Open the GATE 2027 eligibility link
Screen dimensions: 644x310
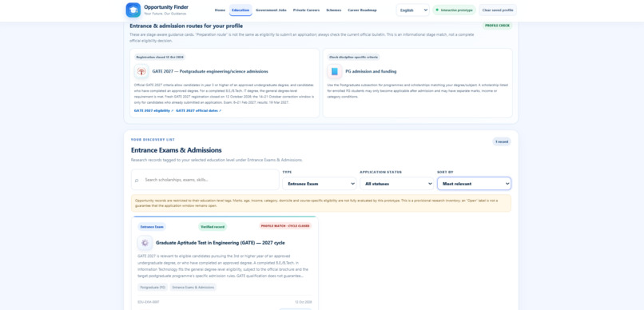pos(153,110)
